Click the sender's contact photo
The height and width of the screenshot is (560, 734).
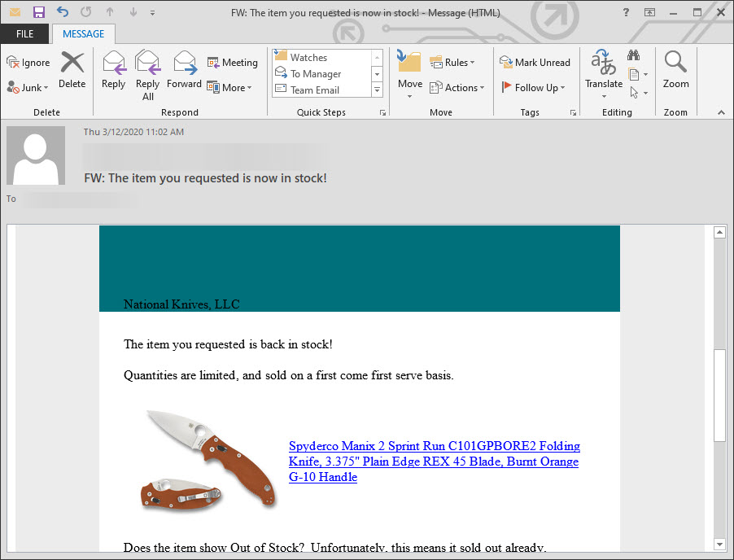point(36,155)
